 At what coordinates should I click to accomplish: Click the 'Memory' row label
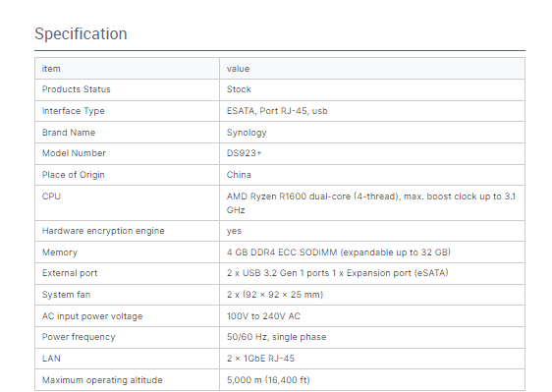tap(60, 252)
